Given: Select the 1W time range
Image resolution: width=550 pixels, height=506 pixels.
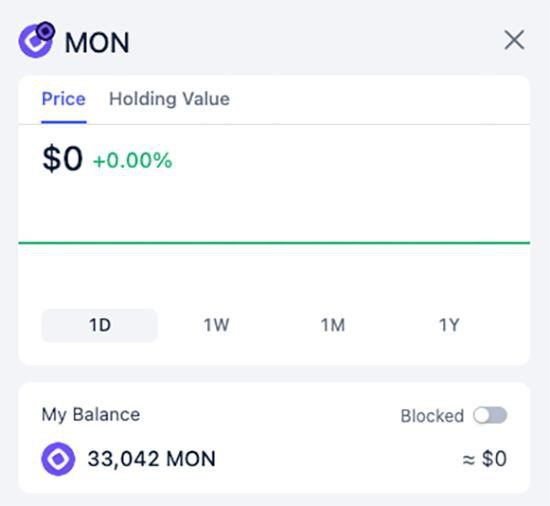Looking at the screenshot, I should [216, 325].
